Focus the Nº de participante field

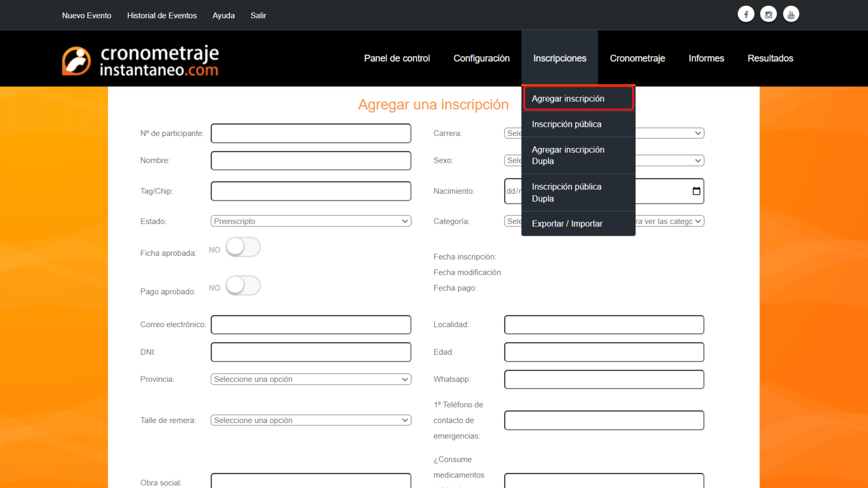(x=311, y=133)
